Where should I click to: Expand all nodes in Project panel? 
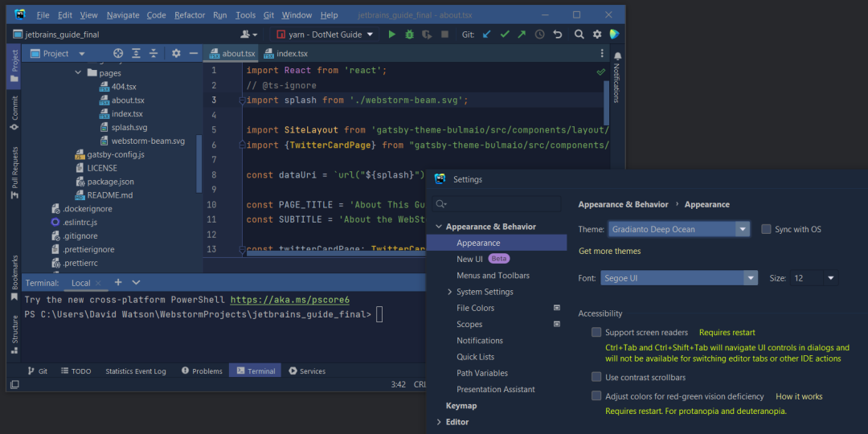(x=136, y=53)
